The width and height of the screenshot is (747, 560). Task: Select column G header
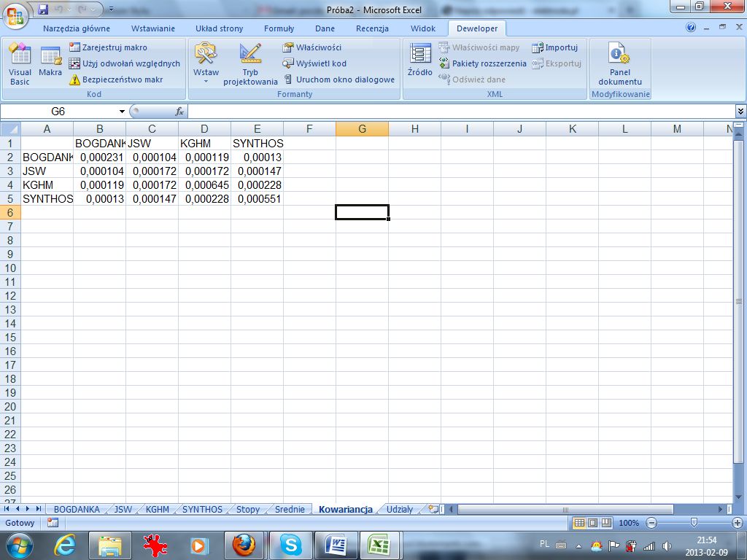(362, 128)
